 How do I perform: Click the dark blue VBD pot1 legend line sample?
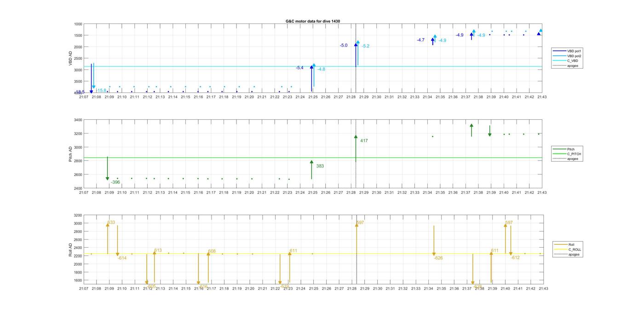(560, 51)
